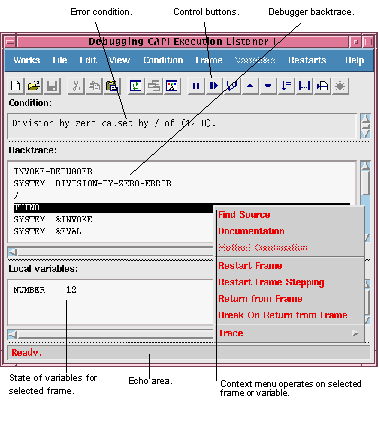Click the Continue play icon
The image size is (379, 428).
point(214,86)
